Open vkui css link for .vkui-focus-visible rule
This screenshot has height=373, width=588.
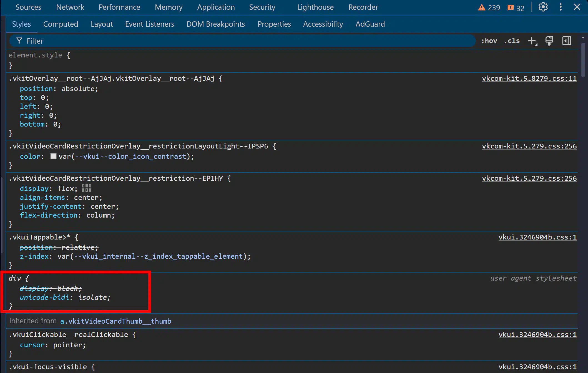537,367
